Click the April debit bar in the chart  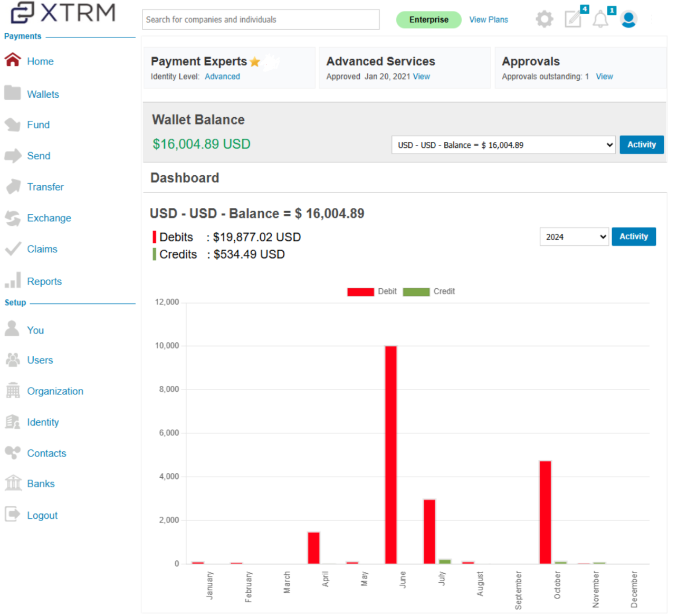pyautogui.click(x=313, y=548)
